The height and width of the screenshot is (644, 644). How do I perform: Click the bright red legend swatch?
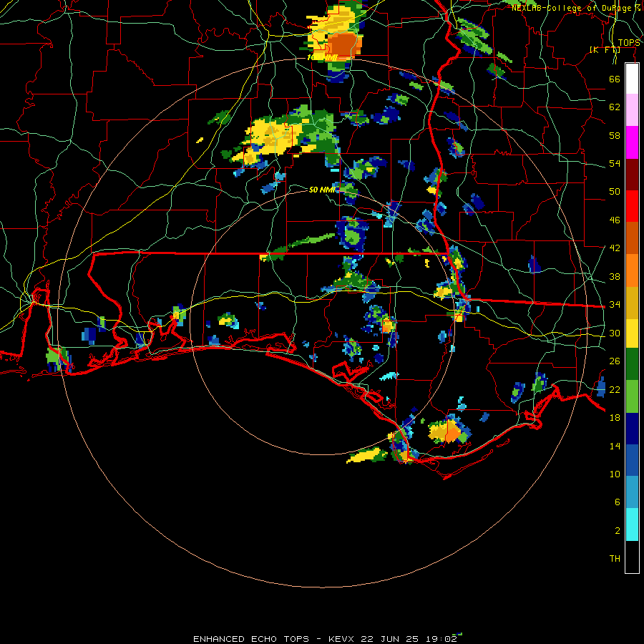pos(632,206)
